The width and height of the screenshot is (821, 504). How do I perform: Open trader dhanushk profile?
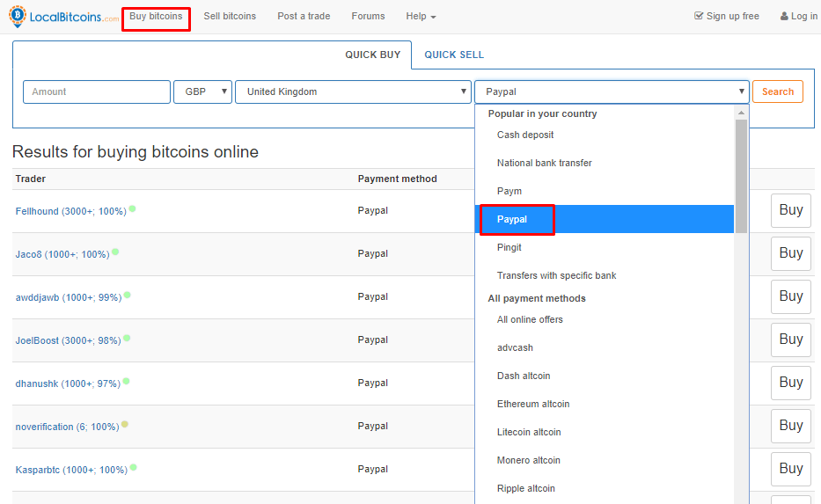(68, 383)
